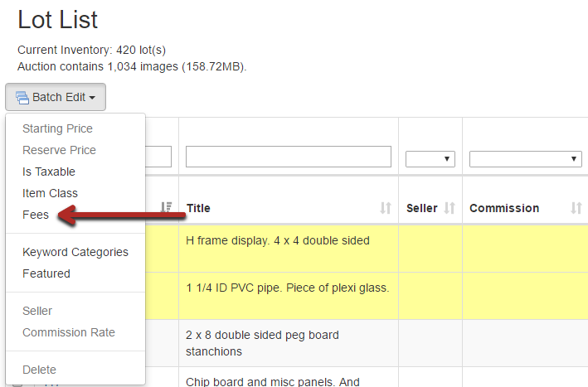Click the sort icon left of Title header

(166, 208)
